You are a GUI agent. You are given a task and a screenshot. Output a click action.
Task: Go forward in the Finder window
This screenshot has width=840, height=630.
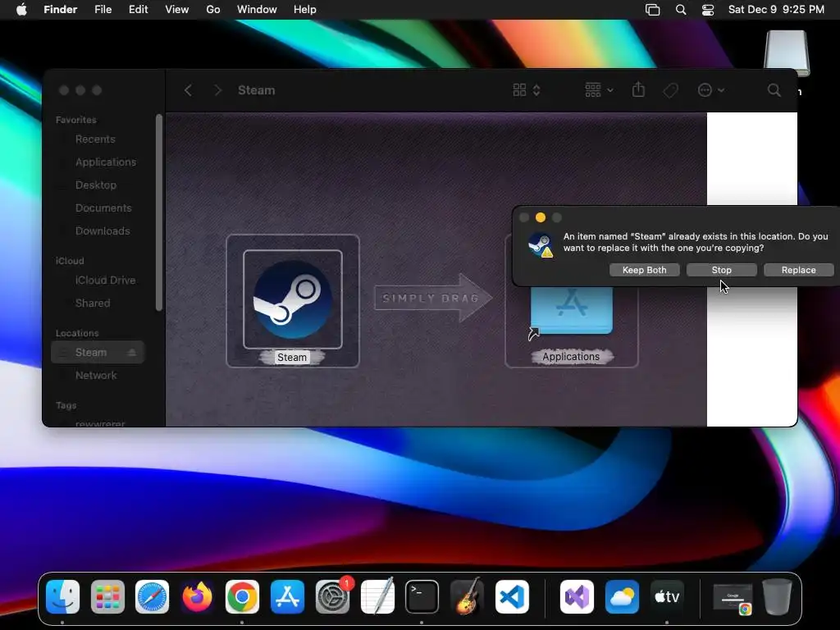[217, 90]
